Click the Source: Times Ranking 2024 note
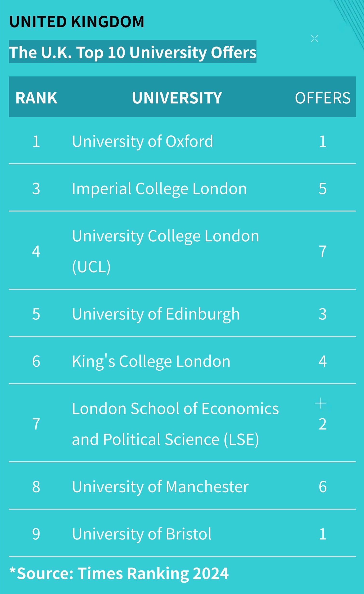Viewport: 364px width, 594px height. [x=119, y=574]
